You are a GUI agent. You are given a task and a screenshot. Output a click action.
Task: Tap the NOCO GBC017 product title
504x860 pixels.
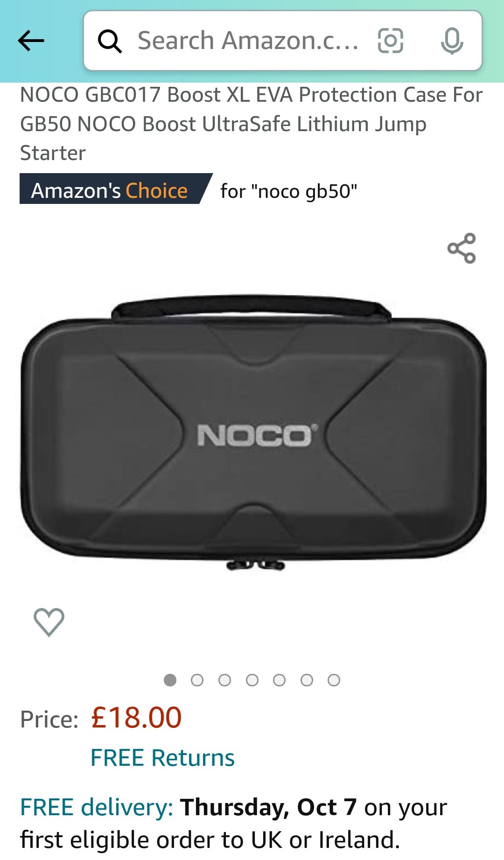(x=252, y=124)
